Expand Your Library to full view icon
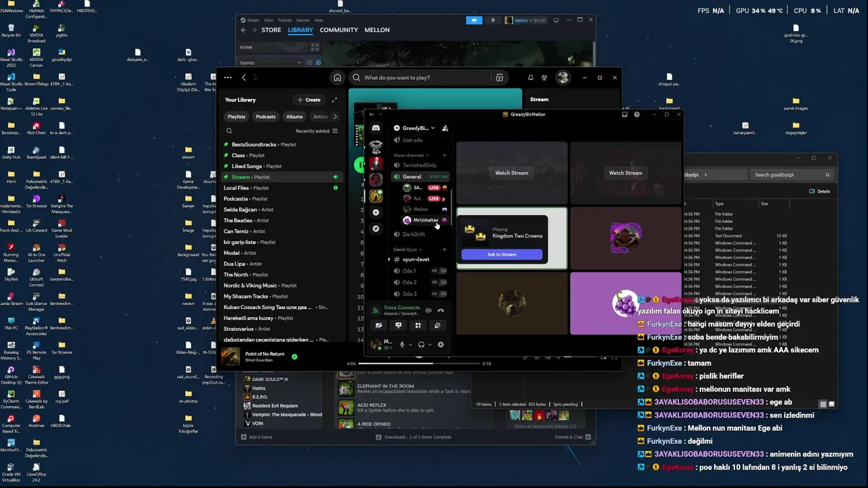 334,100
